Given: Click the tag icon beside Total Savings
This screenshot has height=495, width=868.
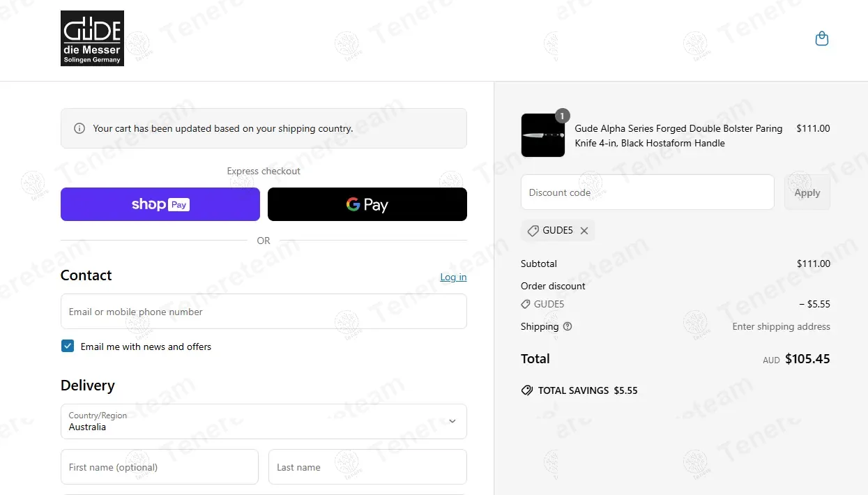Looking at the screenshot, I should 527,390.
